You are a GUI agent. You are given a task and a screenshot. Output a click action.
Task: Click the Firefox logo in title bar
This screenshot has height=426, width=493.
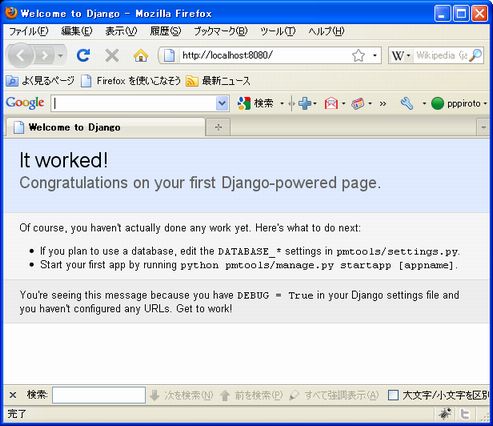[x=11, y=13]
